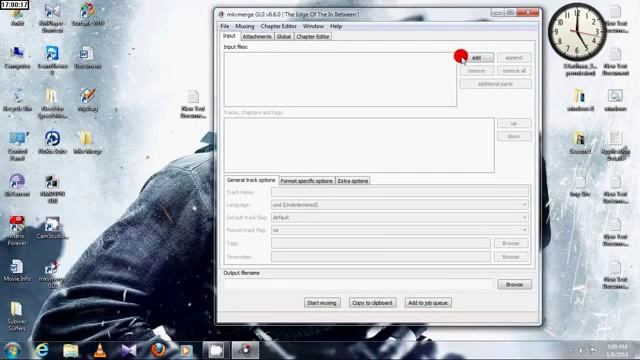Click the down button beside tracks list
Viewport: 640px width, 360px height.
tap(514, 136)
